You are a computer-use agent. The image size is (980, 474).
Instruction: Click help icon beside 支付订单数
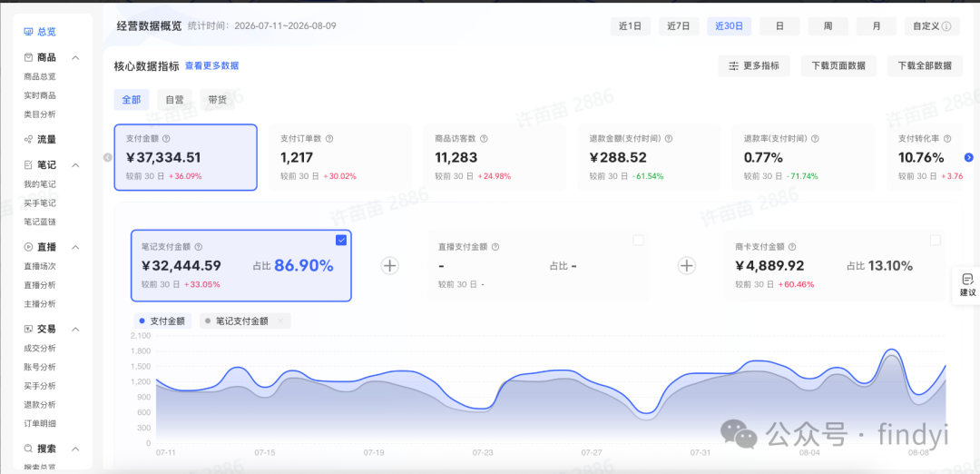329,139
